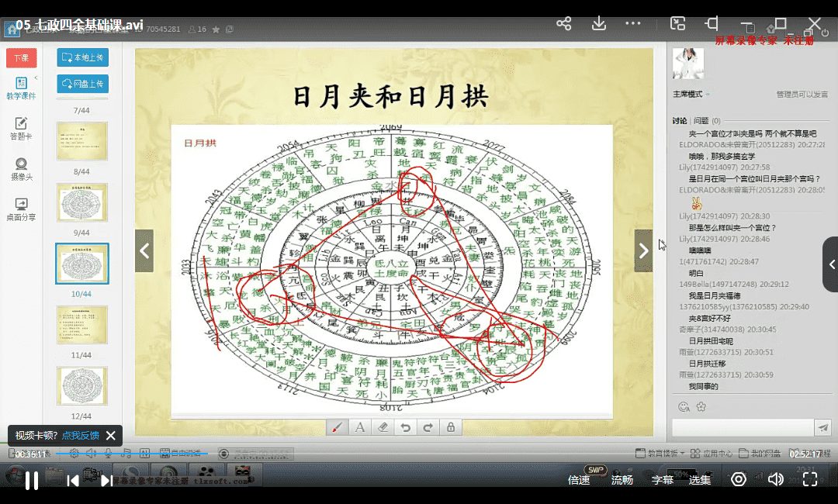Pause the video playback
Viewport: 838px width, 504px height.
(32, 480)
